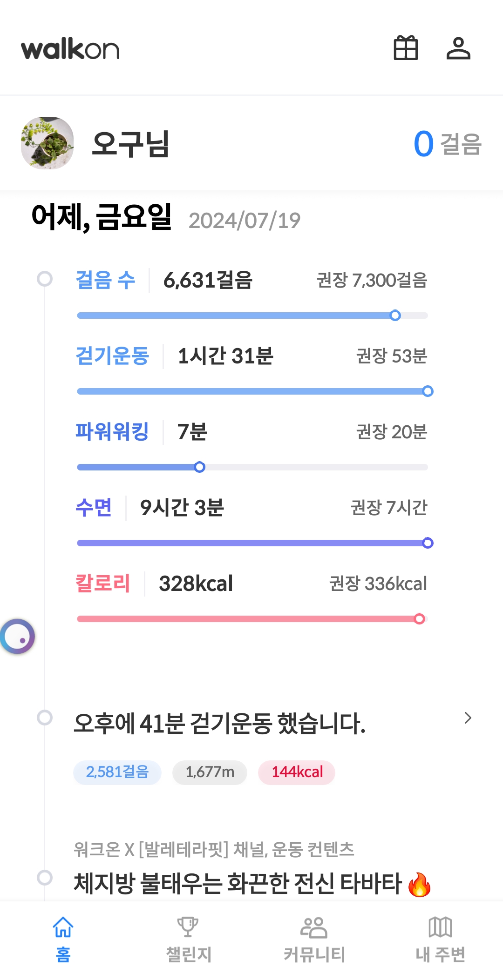Open the 전신 타바타 workout content link
The width and height of the screenshot is (503, 980).
click(251, 883)
